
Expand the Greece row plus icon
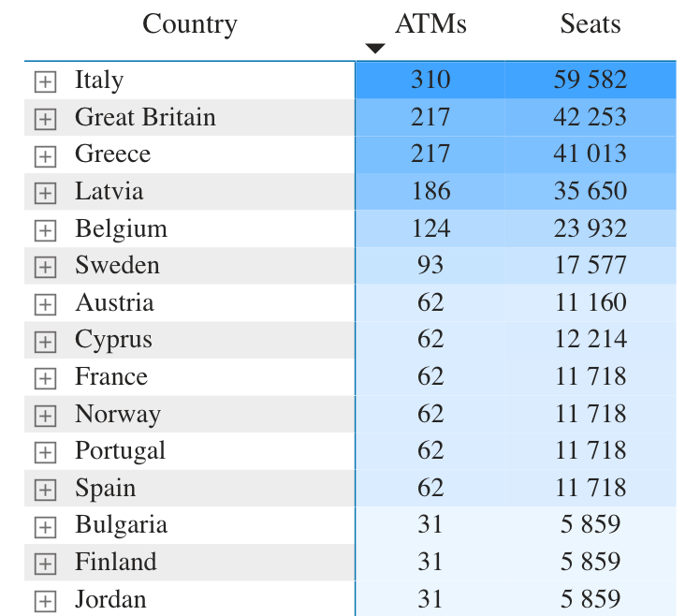(x=45, y=156)
